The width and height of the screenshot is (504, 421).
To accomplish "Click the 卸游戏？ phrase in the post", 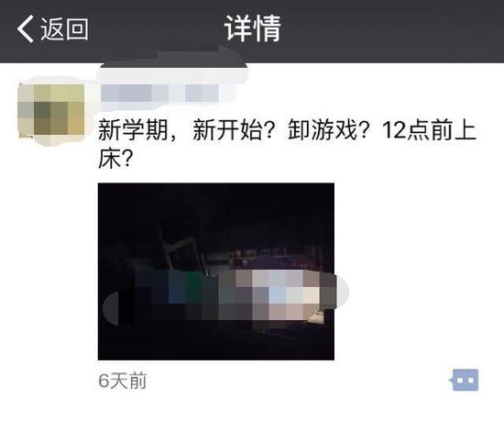I will (x=330, y=130).
